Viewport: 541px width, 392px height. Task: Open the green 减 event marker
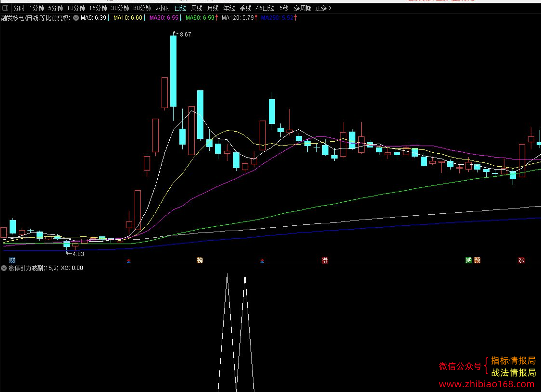(x=468, y=260)
